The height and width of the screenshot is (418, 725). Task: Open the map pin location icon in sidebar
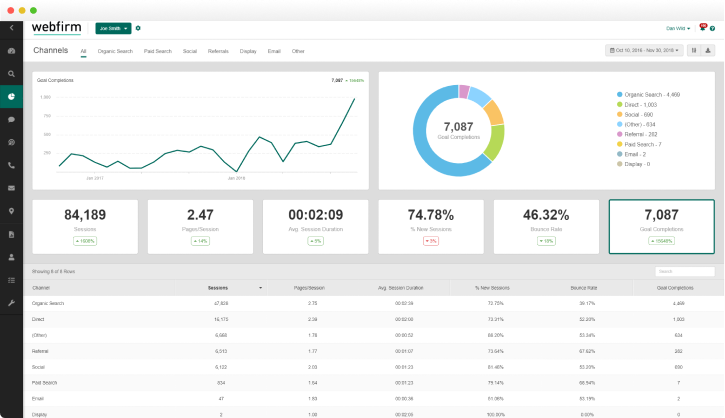(x=12, y=211)
